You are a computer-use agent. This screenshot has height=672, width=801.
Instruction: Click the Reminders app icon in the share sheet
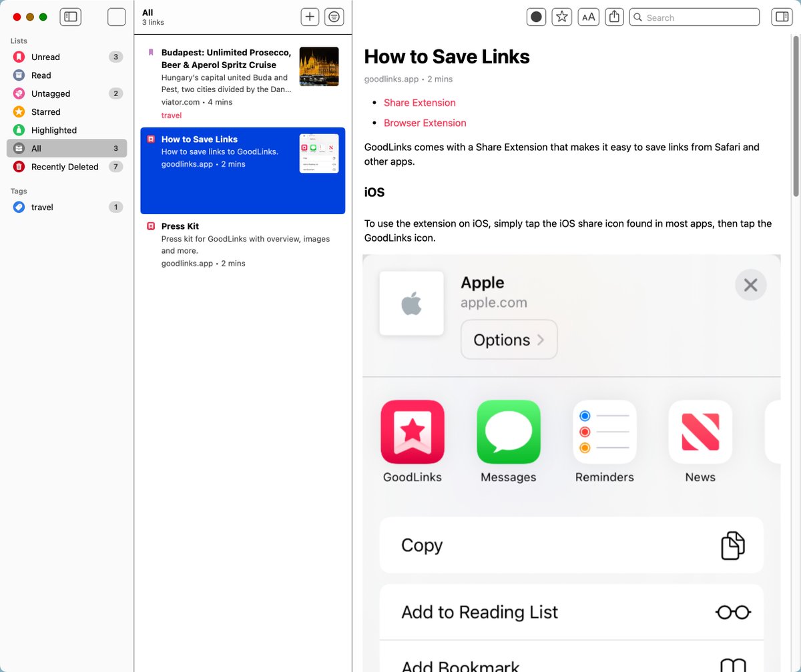tap(605, 432)
